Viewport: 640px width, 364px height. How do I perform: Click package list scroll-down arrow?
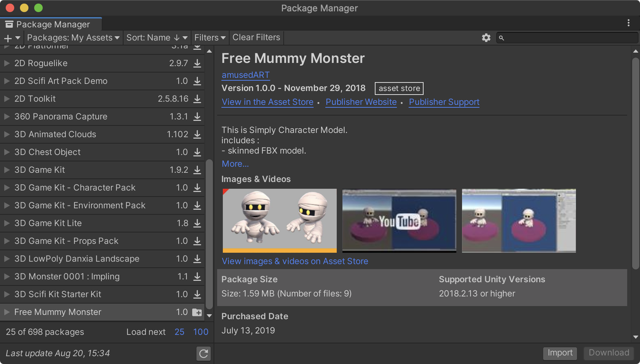click(x=209, y=316)
